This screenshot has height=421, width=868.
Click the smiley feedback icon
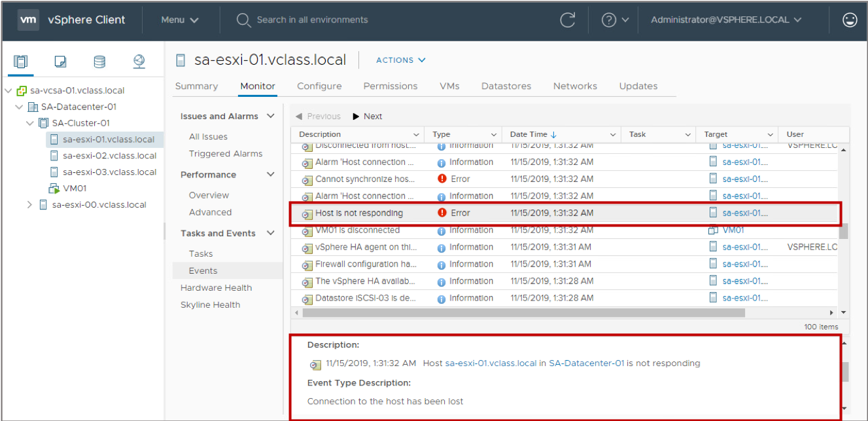pos(850,20)
